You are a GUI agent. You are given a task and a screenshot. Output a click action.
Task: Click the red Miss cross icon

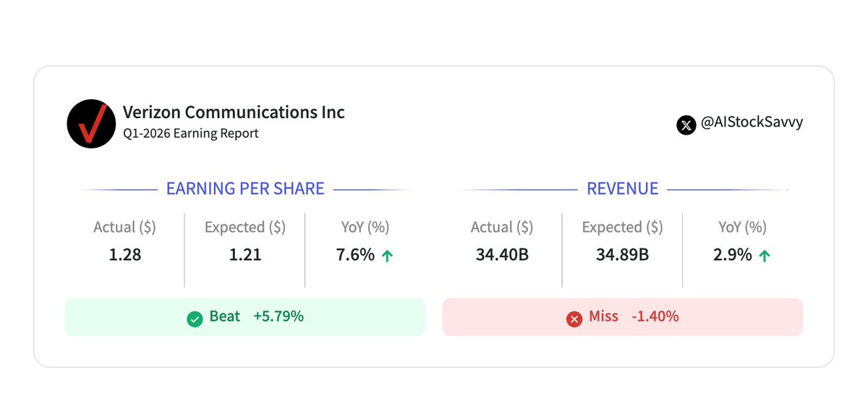[574, 319]
